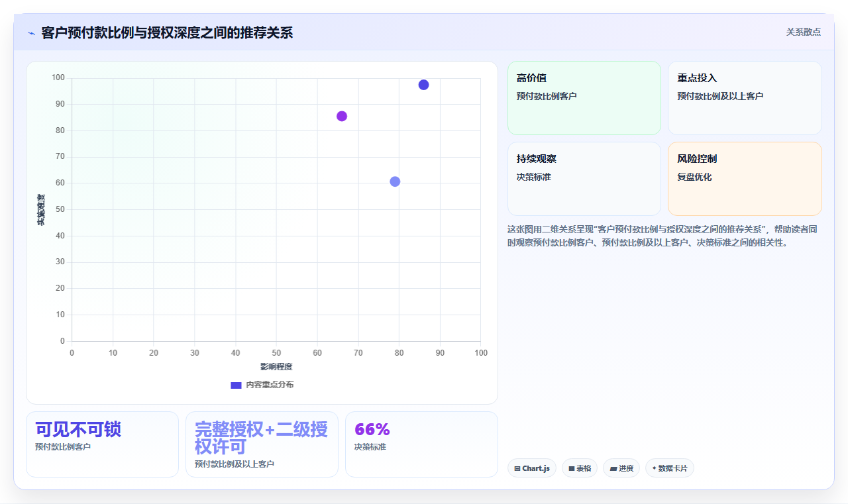Click the 内容重点分布 legend label
Screen dimensions: 848x504
[x=270, y=385]
